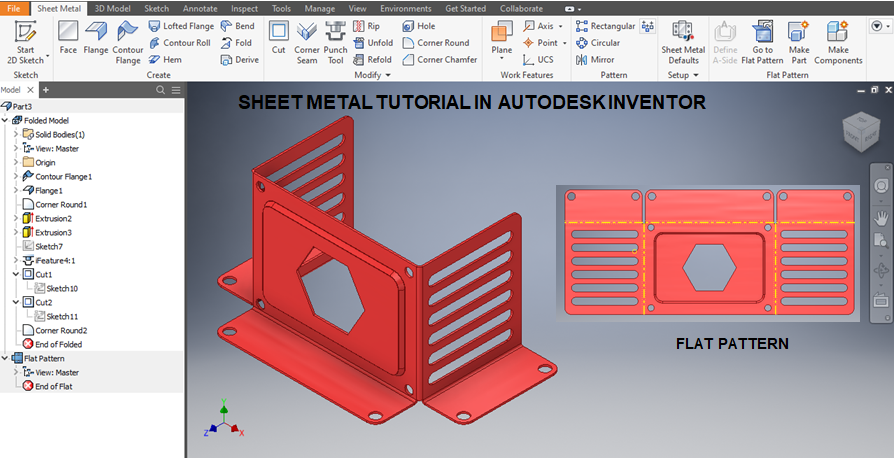Select Sketch10 in the browser
Screen dimensions: 895x458
click(56, 288)
